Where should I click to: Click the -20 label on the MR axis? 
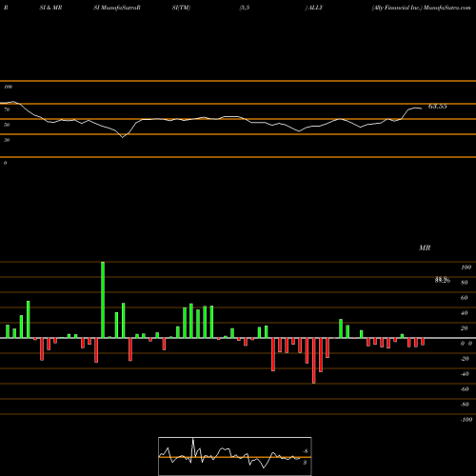pos(465,359)
